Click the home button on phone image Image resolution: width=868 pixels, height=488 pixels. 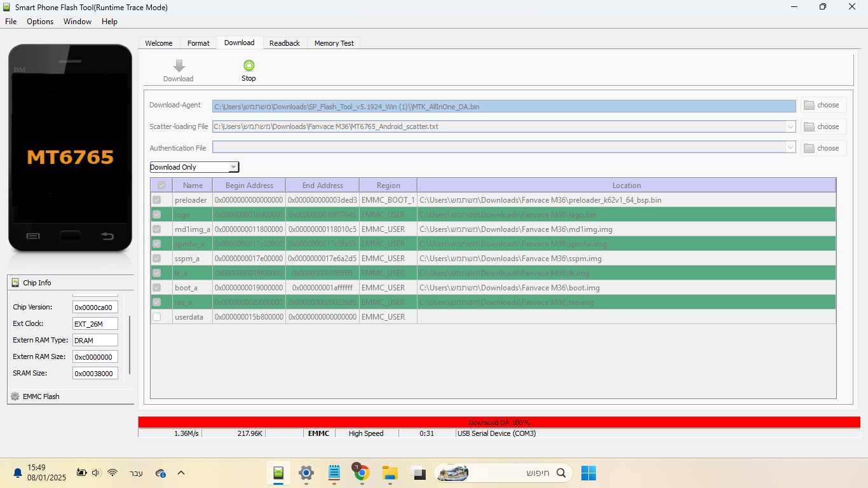click(x=70, y=236)
